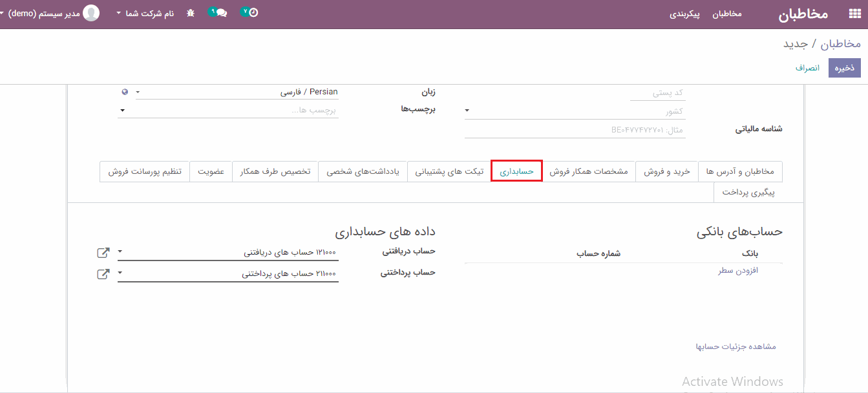Open the پیکربندی menu
This screenshot has height=393, width=868.
(685, 14)
